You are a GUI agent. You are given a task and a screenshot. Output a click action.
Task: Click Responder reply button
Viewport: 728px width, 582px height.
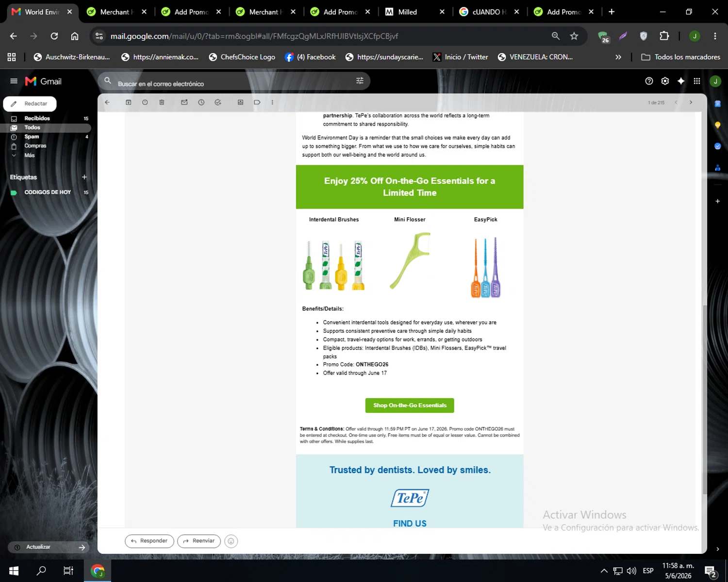click(149, 541)
